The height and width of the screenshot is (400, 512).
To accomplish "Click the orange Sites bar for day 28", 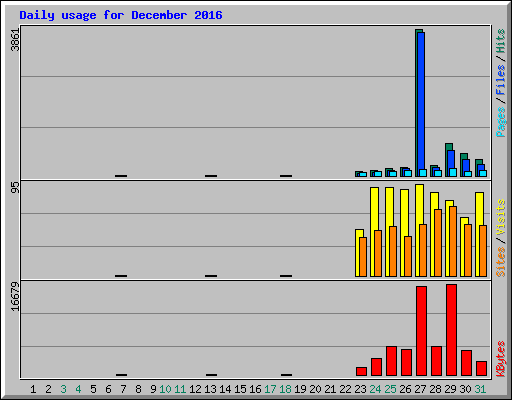I will coord(438,243).
